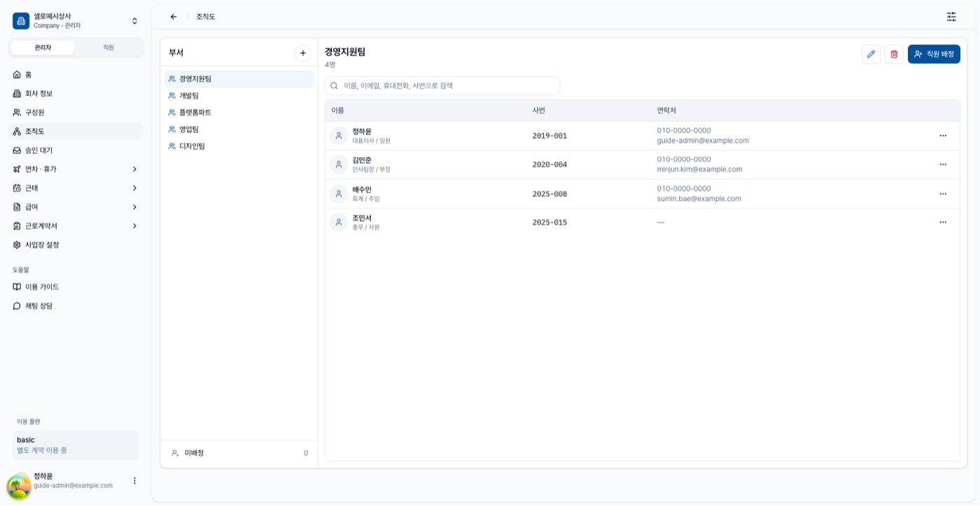
Task: Select 영업팀 department
Action: 239,129
